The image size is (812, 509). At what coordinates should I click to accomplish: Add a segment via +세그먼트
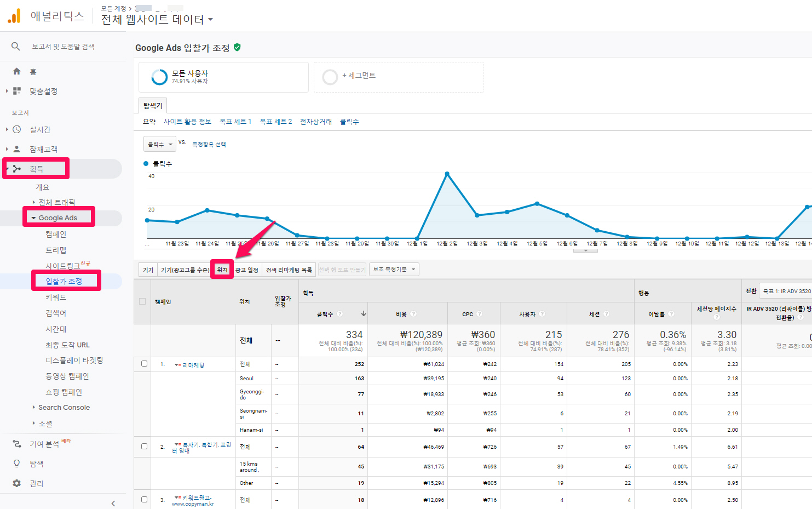pos(359,76)
